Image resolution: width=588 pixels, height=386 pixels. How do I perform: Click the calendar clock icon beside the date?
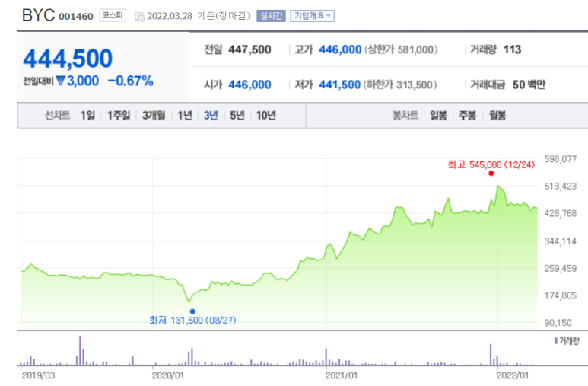click(139, 17)
